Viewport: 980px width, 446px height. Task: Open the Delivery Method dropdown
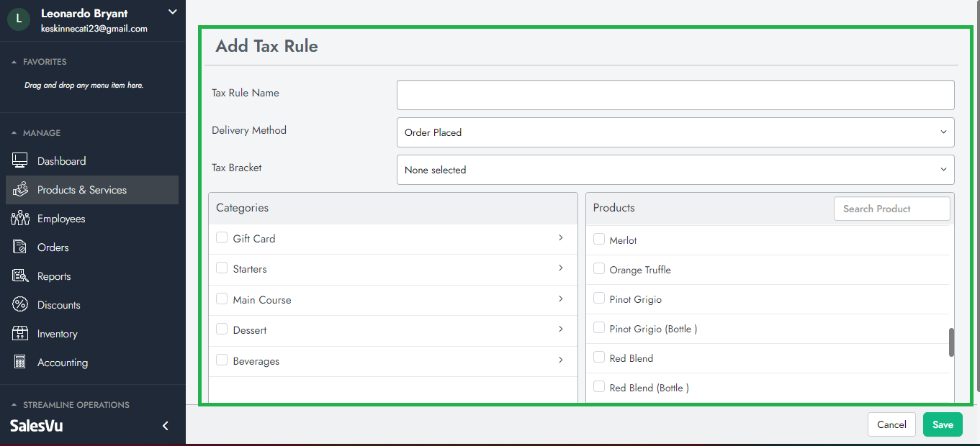675,132
